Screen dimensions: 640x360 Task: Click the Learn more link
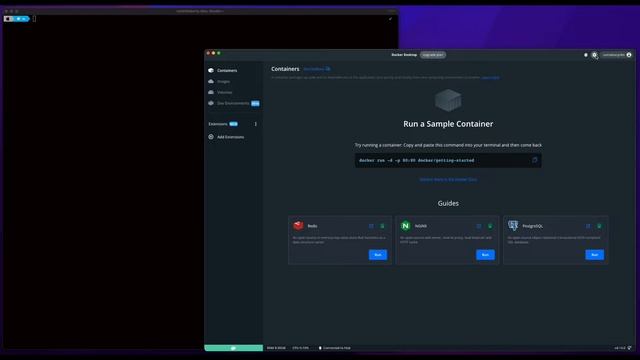(490, 78)
